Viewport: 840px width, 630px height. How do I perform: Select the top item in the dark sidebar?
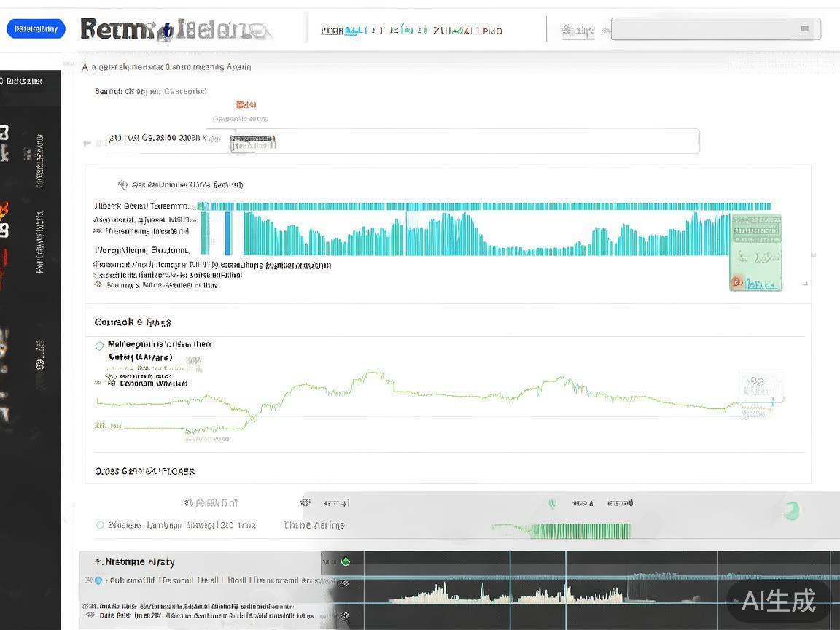(23, 81)
